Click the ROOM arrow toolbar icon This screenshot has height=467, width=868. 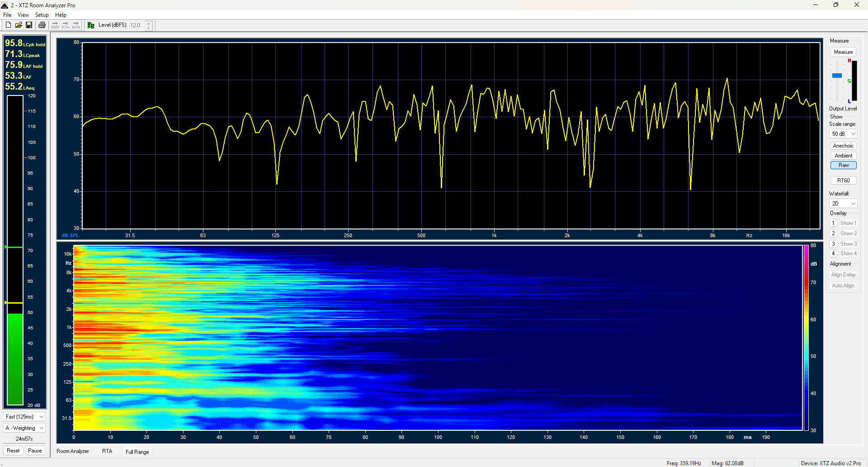(55, 25)
